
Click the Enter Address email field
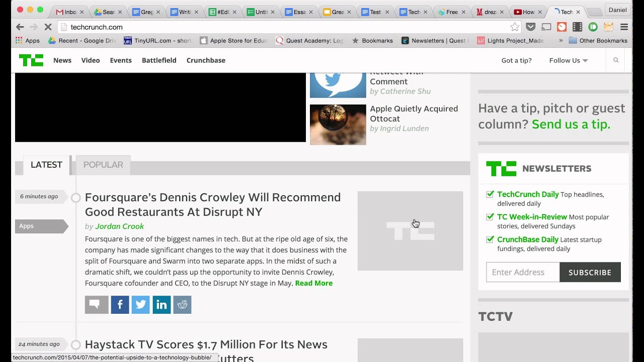pyautogui.click(x=523, y=272)
